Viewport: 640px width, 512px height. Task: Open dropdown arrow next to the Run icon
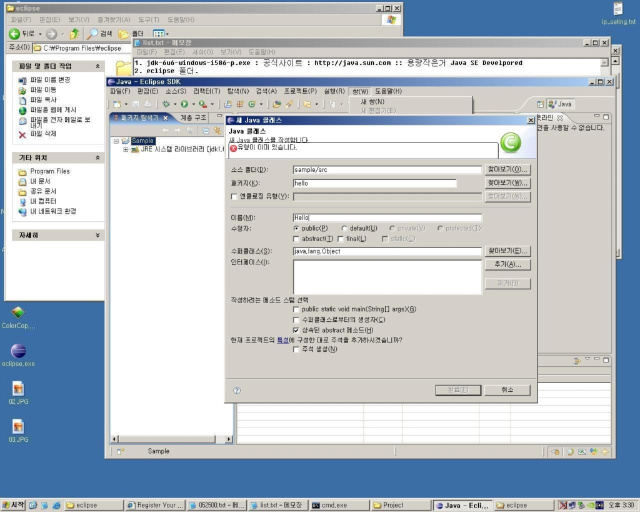[x=193, y=105]
